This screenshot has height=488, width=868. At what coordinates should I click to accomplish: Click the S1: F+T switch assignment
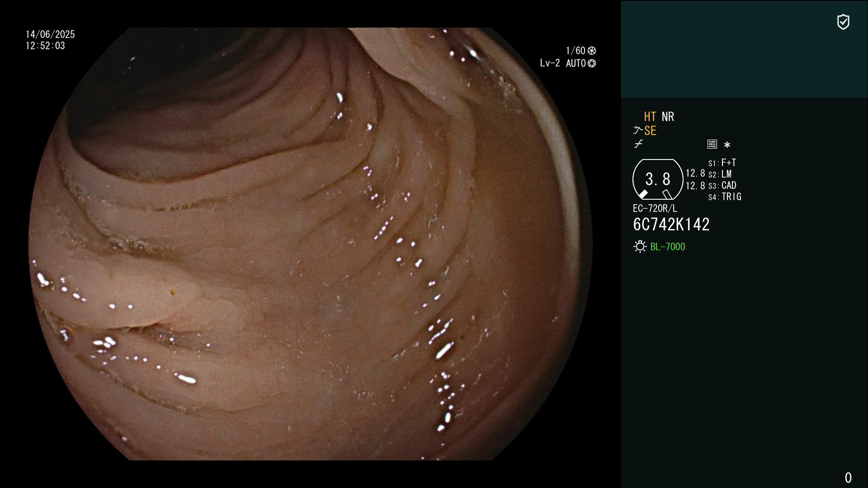pos(722,163)
